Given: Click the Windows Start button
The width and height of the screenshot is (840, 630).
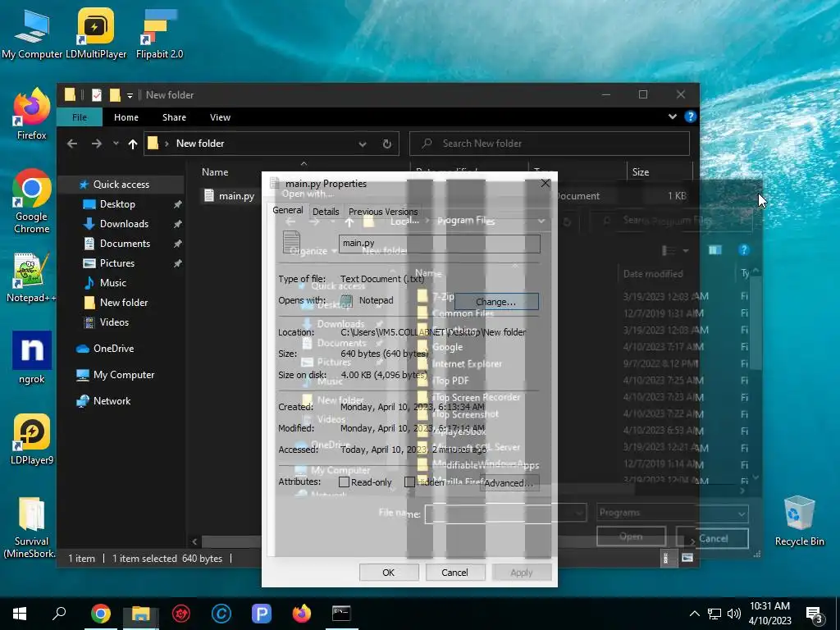Looking at the screenshot, I should click(20, 614).
